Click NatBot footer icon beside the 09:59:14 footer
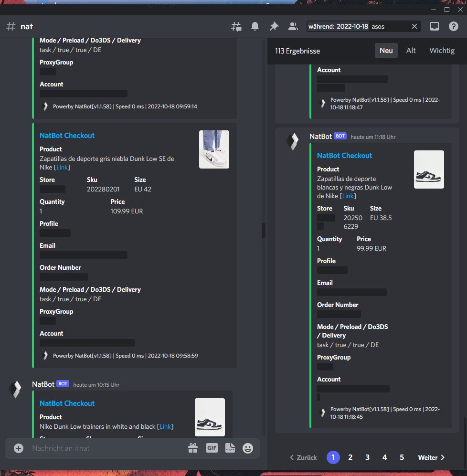This screenshot has width=467, height=476. click(x=45, y=106)
